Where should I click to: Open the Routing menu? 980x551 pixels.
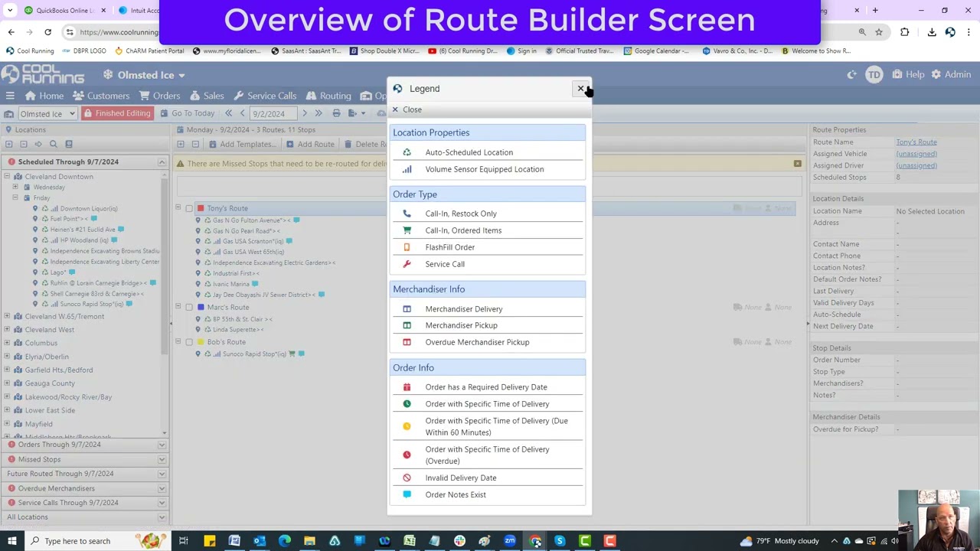pyautogui.click(x=328, y=96)
